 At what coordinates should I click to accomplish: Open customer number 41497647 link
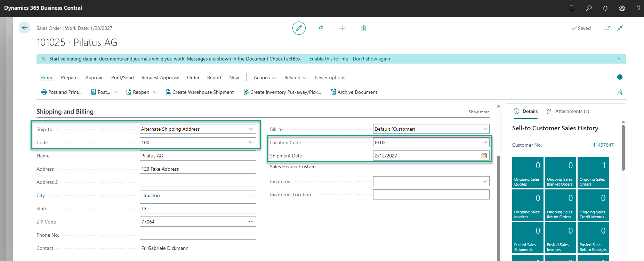click(603, 145)
